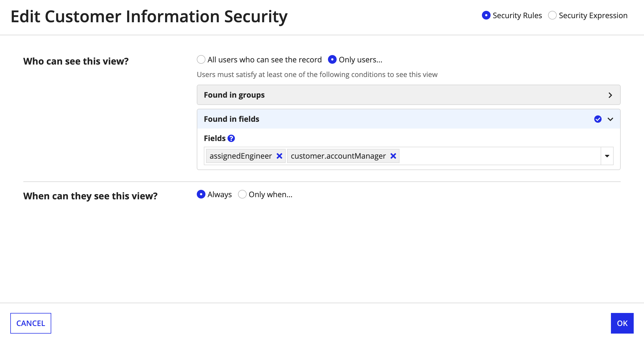
Task: Click the blue checkmark in Found in fields
Action: (x=598, y=119)
